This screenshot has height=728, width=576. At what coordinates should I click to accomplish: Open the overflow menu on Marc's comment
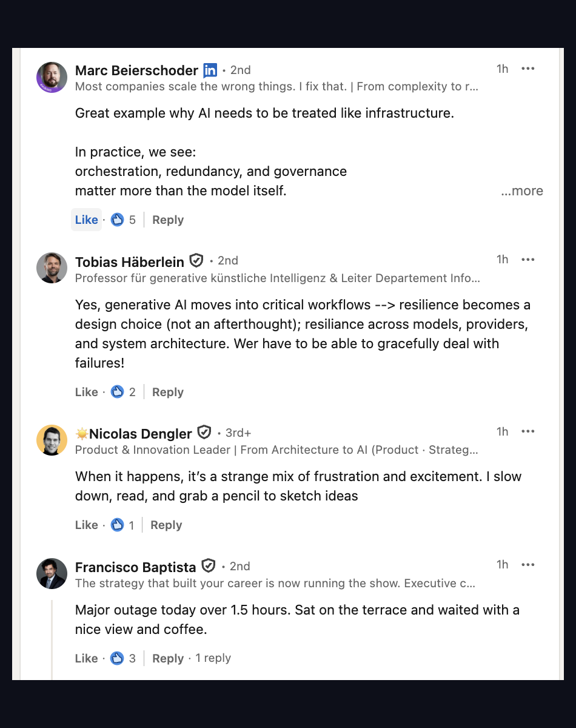tap(528, 69)
